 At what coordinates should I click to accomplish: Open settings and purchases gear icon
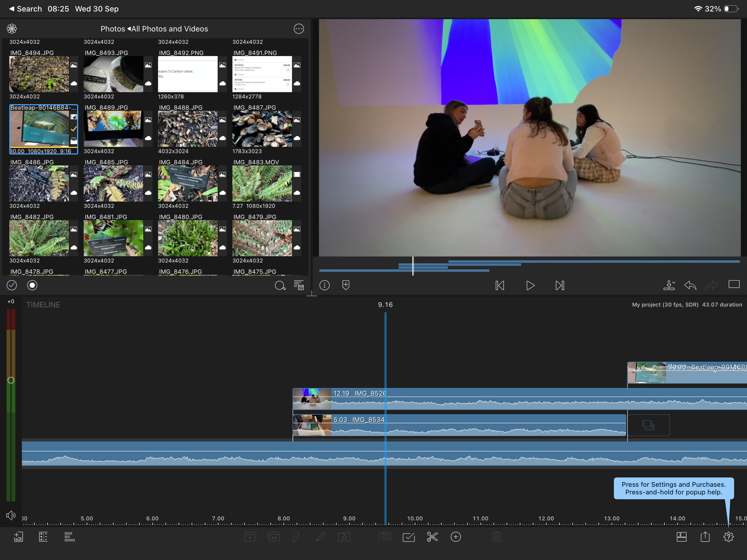click(728, 537)
